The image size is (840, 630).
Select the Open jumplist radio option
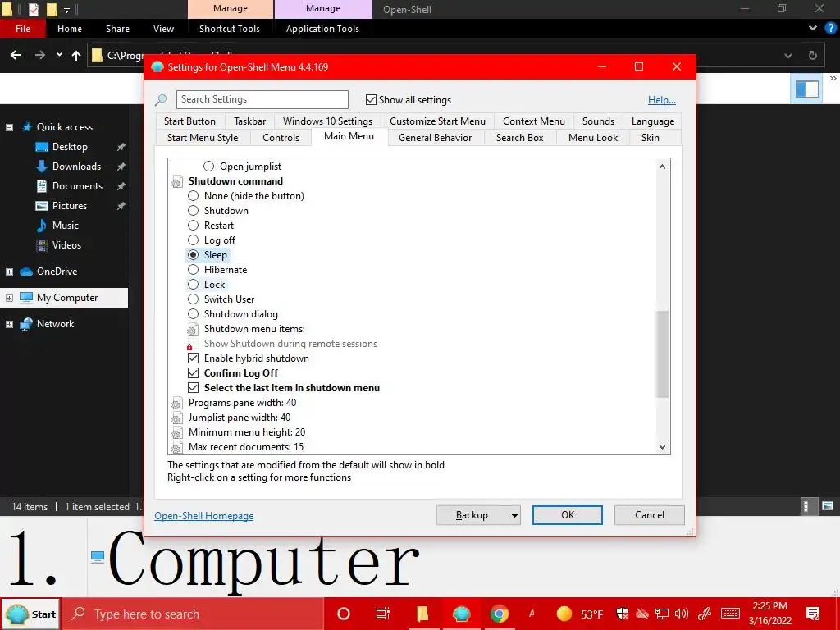208,167
